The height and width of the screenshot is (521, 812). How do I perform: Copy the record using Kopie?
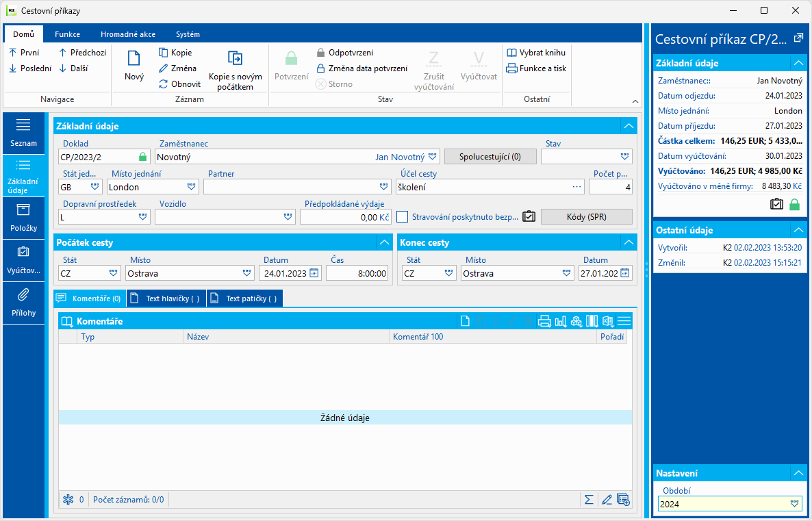tap(175, 52)
